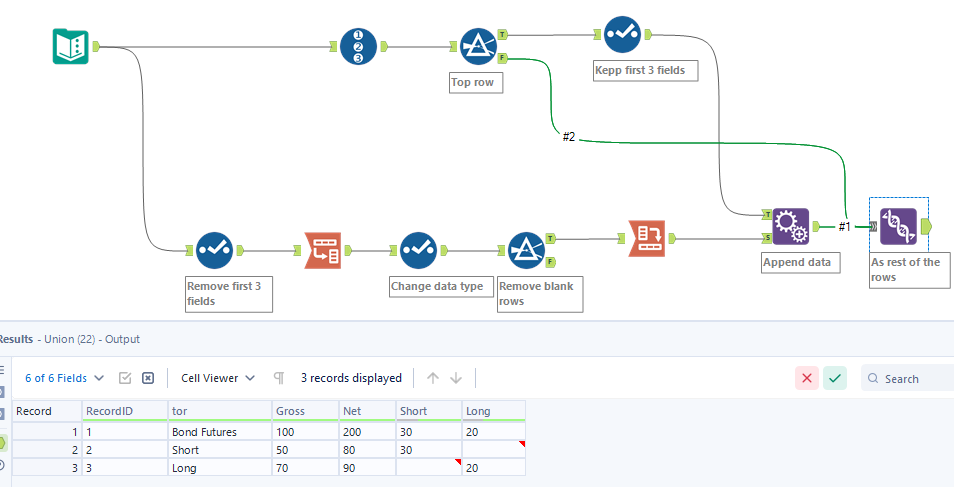Click the previous record up arrow
This screenshot has height=487, width=954.
433,378
